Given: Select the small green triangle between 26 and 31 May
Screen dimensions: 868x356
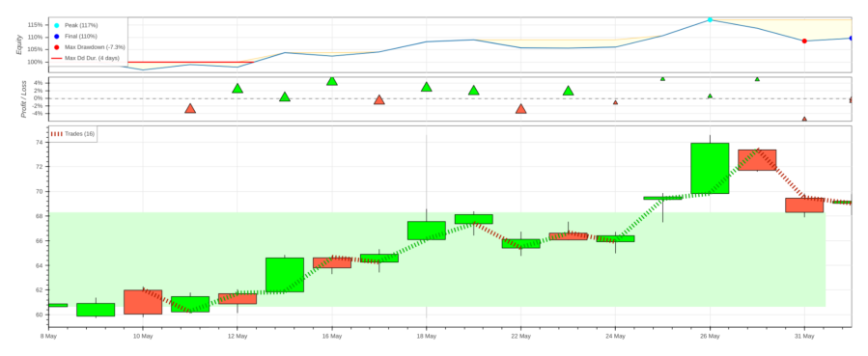Looking at the screenshot, I should coord(757,79).
